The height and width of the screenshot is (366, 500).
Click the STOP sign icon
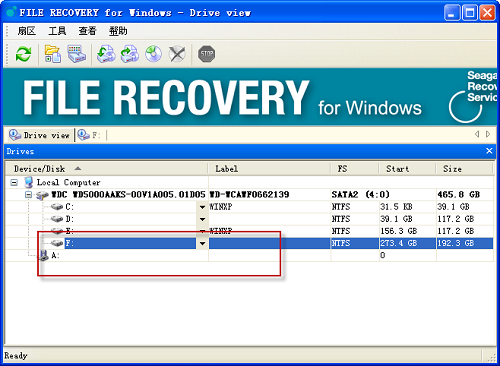click(x=206, y=54)
